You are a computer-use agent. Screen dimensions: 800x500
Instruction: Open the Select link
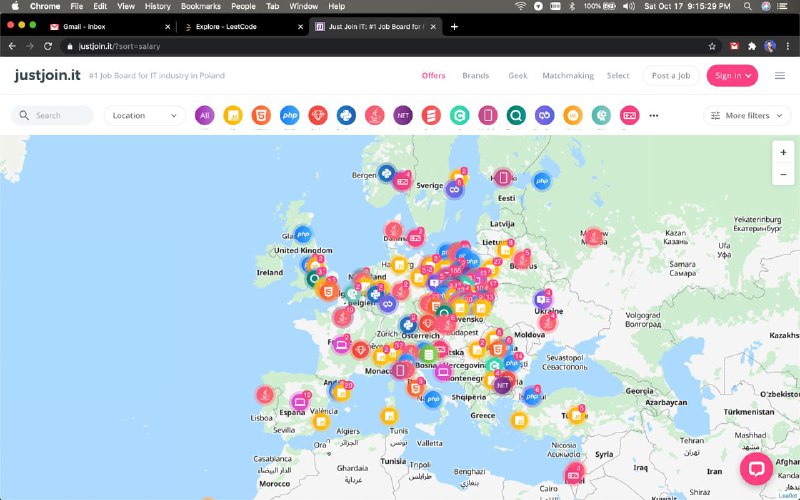tap(618, 76)
